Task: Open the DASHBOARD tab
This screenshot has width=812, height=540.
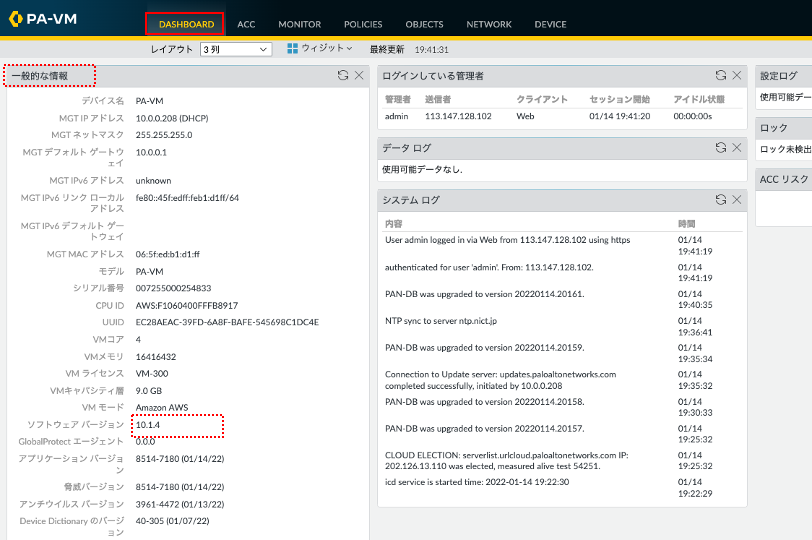Action: (186, 24)
